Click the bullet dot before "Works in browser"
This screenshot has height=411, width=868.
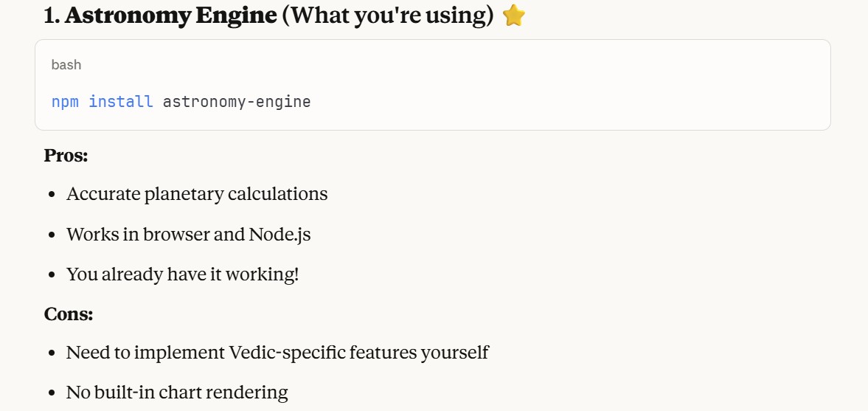click(x=52, y=235)
